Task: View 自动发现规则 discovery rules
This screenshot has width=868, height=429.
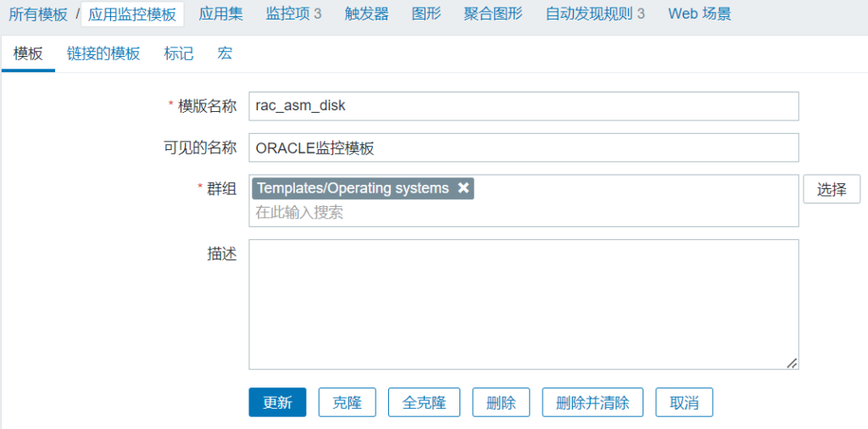Action: [x=594, y=14]
